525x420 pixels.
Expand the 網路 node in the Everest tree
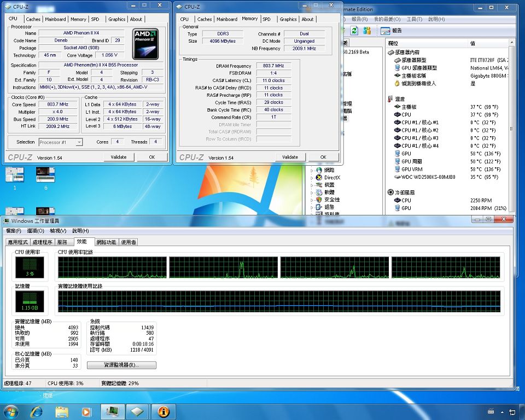click(312, 171)
